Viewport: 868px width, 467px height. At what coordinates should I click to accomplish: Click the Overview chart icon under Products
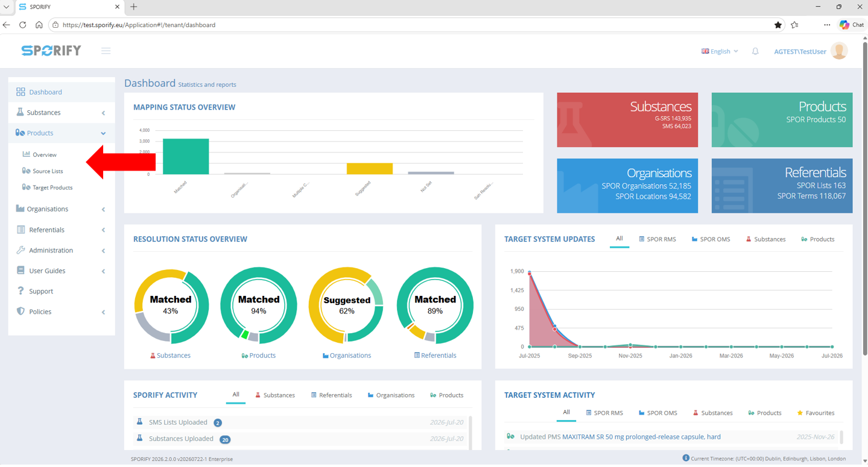[26, 154]
